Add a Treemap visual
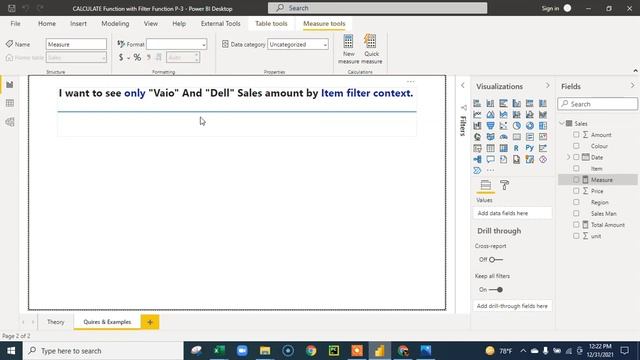This screenshot has width=640, height=360. pos(543,126)
